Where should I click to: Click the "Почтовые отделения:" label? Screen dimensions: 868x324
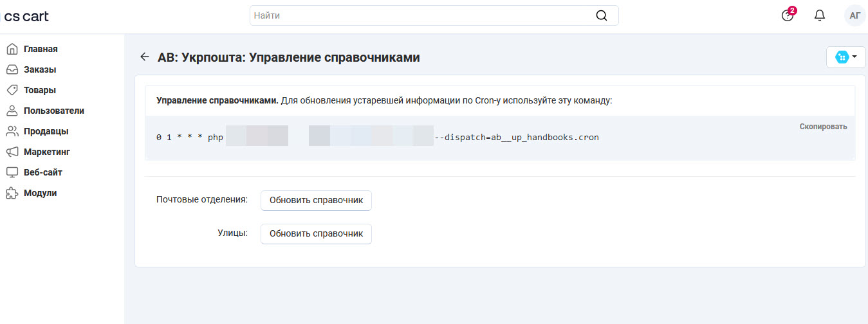[202, 200]
